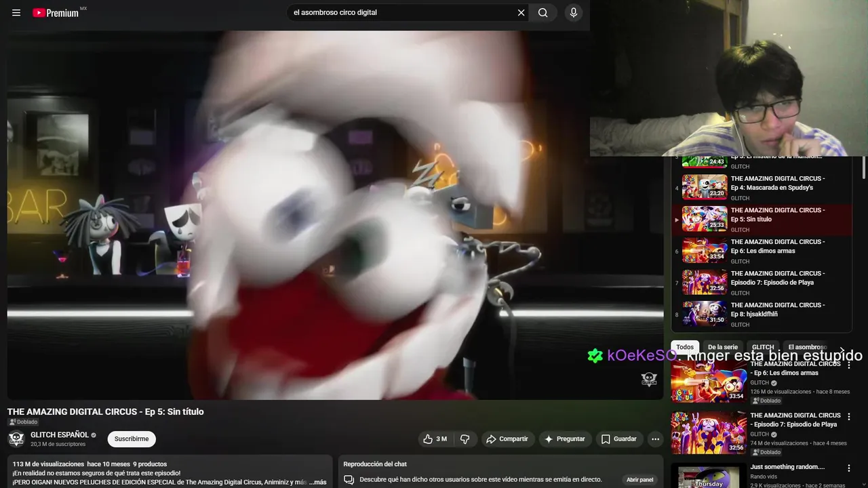Click the Abrir panel chat button
868x488 pixels.
(x=639, y=480)
